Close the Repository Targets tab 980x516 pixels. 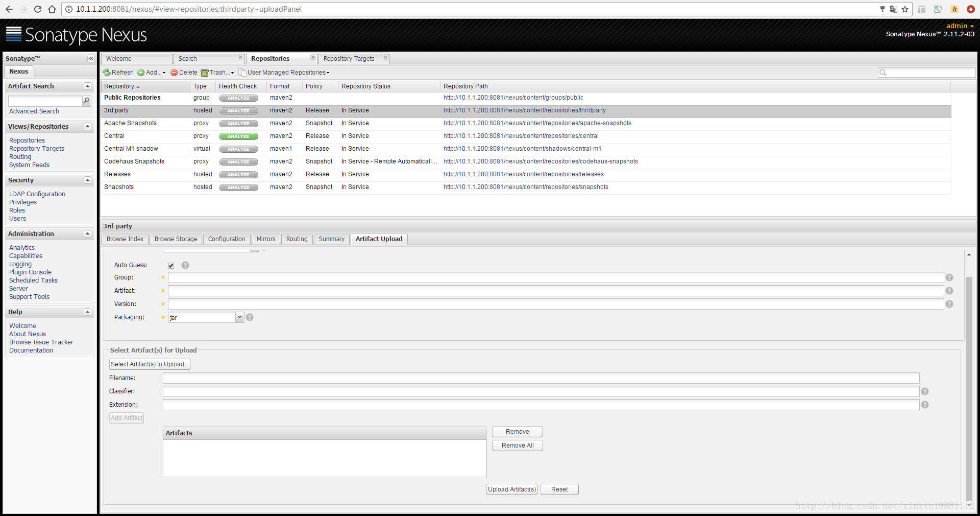click(385, 57)
